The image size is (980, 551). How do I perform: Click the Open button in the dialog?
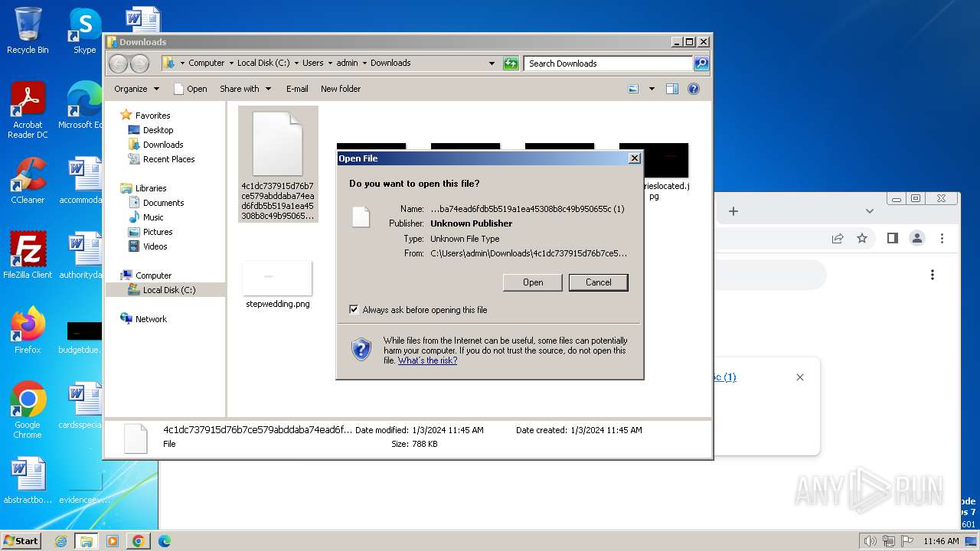pos(533,282)
